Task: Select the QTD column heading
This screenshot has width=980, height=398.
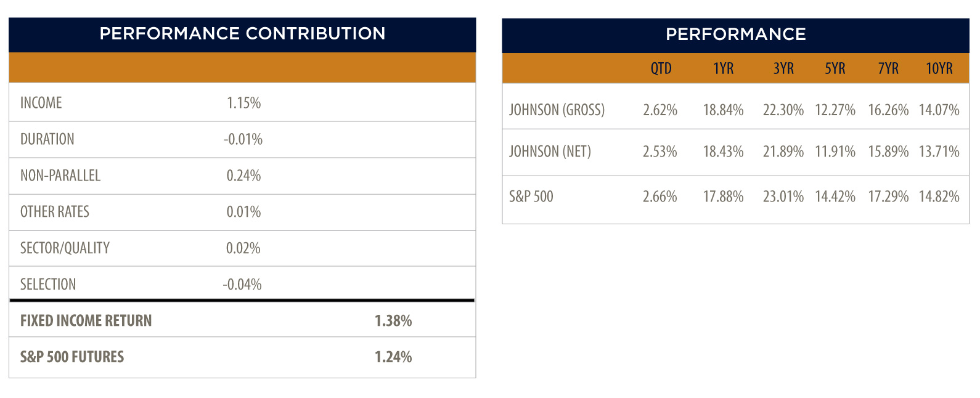Action: pos(661,68)
